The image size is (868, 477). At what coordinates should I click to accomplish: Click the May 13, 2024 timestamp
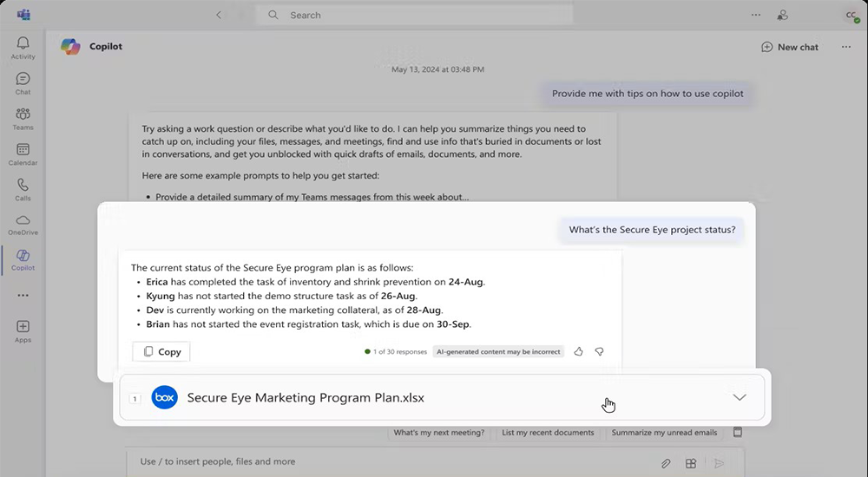click(437, 69)
